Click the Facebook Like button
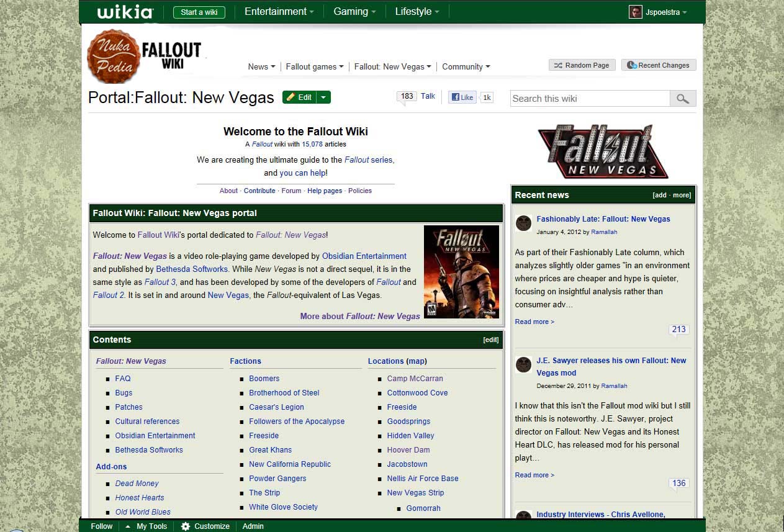The width and height of the screenshot is (784, 532). pyautogui.click(x=462, y=97)
